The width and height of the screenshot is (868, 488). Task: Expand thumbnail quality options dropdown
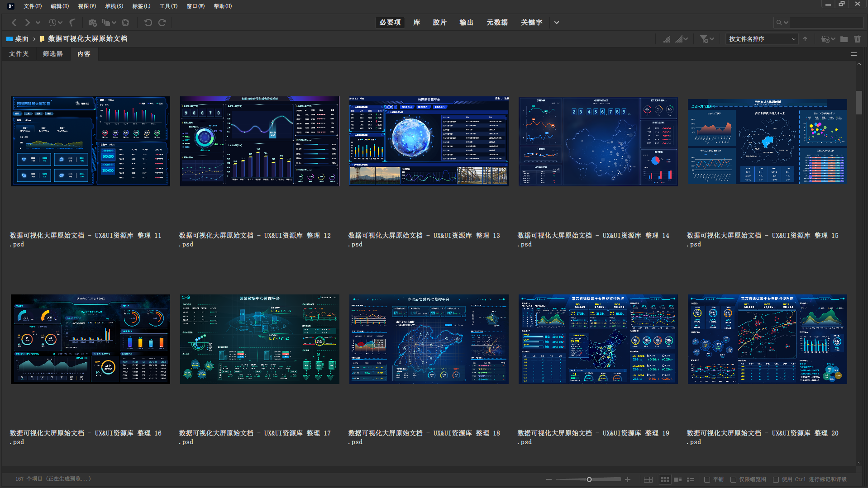point(686,39)
